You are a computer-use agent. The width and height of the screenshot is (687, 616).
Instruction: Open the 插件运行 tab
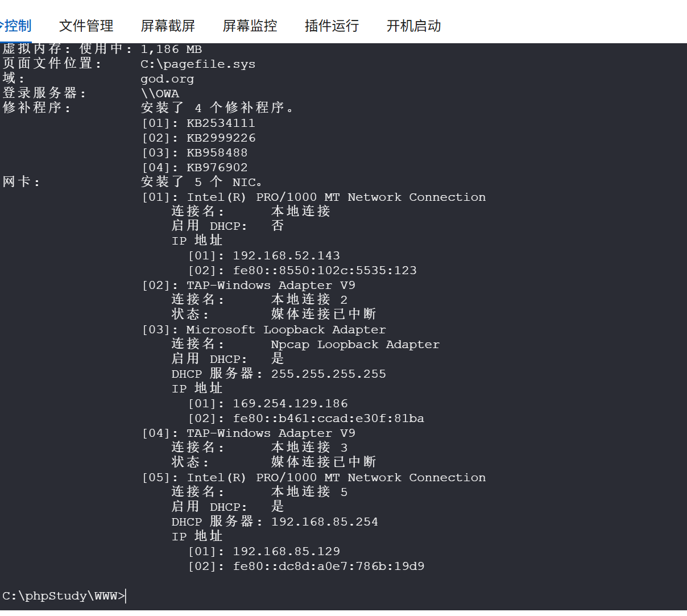click(332, 26)
